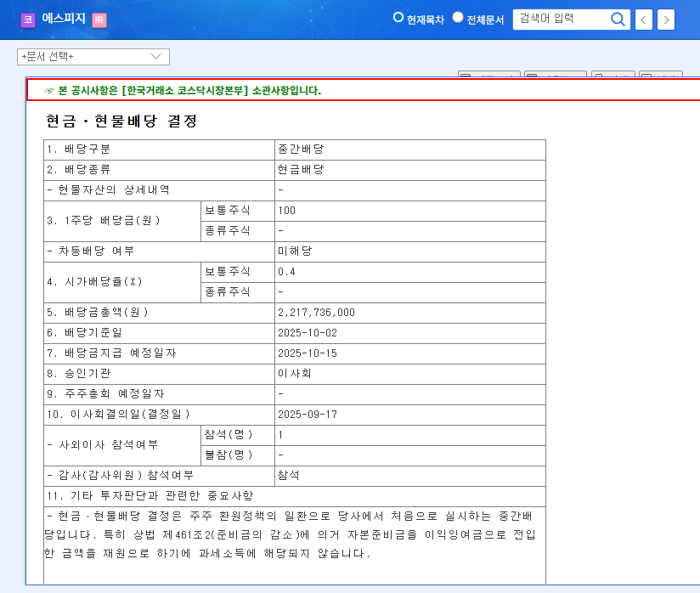This screenshot has height=593, width=700.
Task: Open the +문서 선택+ dropdown
Action: [x=93, y=57]
